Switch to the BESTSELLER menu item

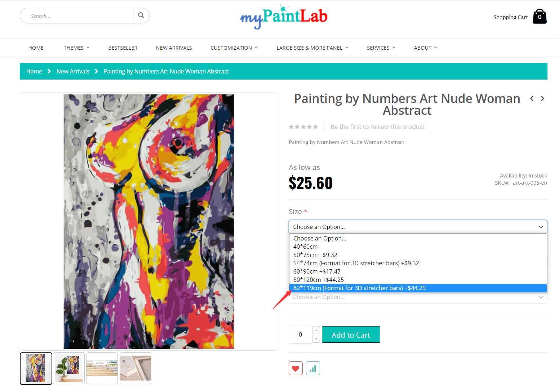123,48
